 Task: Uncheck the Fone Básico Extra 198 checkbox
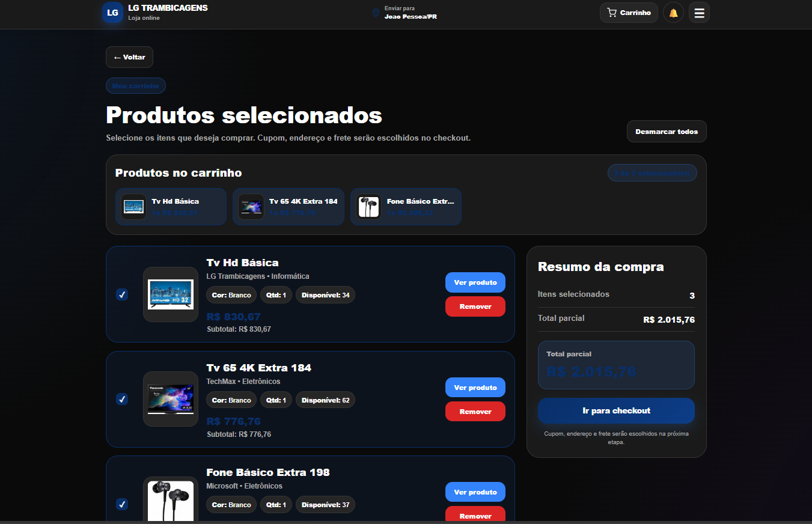122,504
